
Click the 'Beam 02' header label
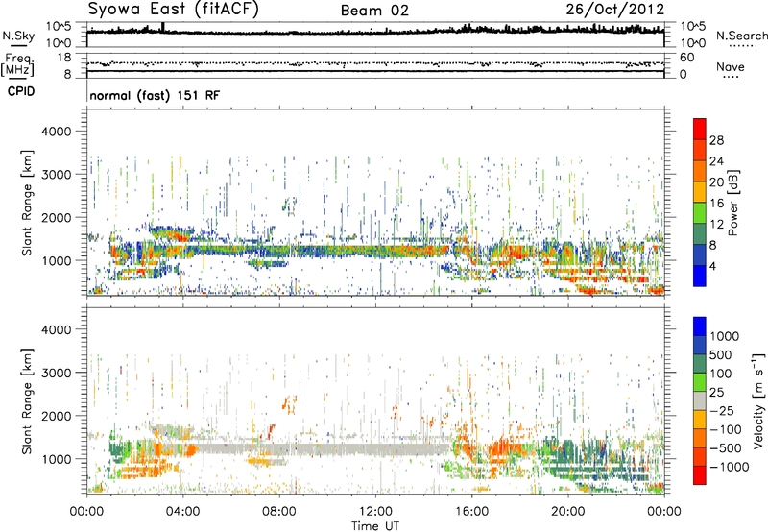pyautogui.click(x=374, y=11)
